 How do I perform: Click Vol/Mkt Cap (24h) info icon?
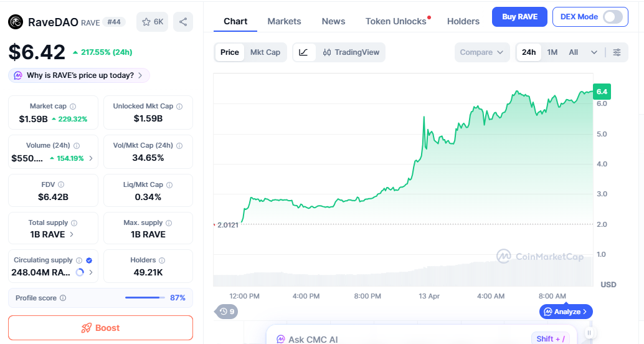pos(179,145)
